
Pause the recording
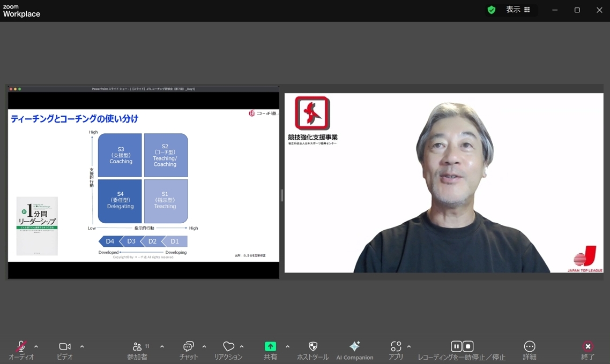456,346
